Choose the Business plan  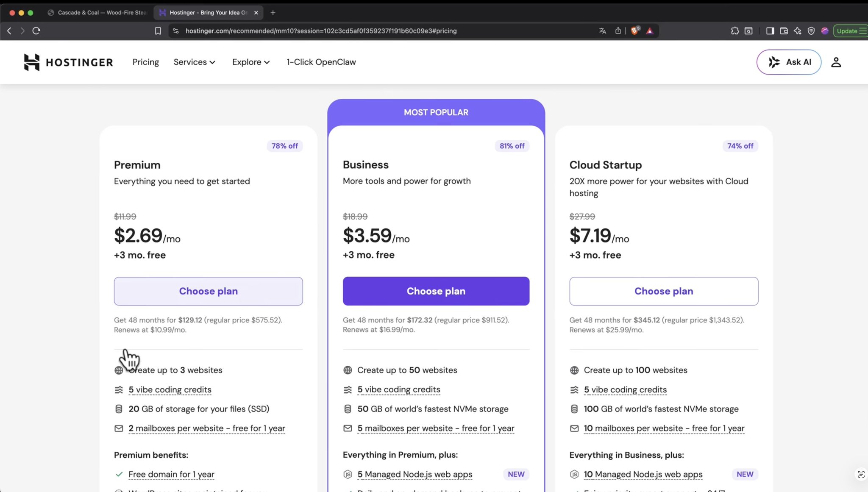click(x=436, y=291)
